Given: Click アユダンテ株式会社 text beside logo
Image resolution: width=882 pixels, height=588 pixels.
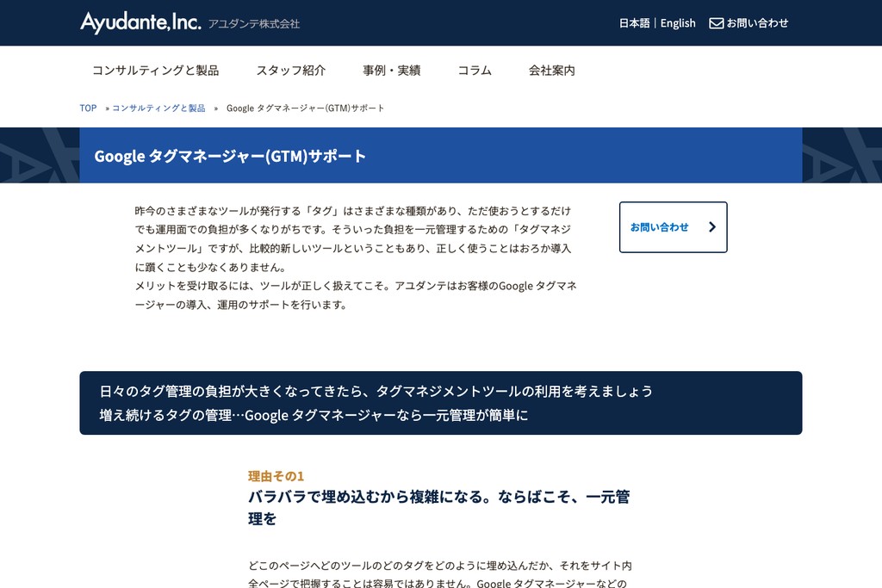Looking at the screenshot, I should tap(254, 23).
